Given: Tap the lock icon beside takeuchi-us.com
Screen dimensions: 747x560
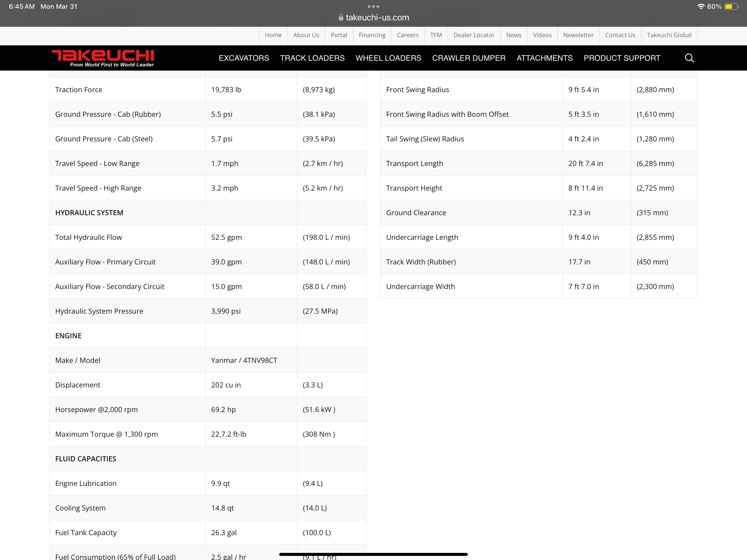Looking at the screenshot, I should (341, 17).
